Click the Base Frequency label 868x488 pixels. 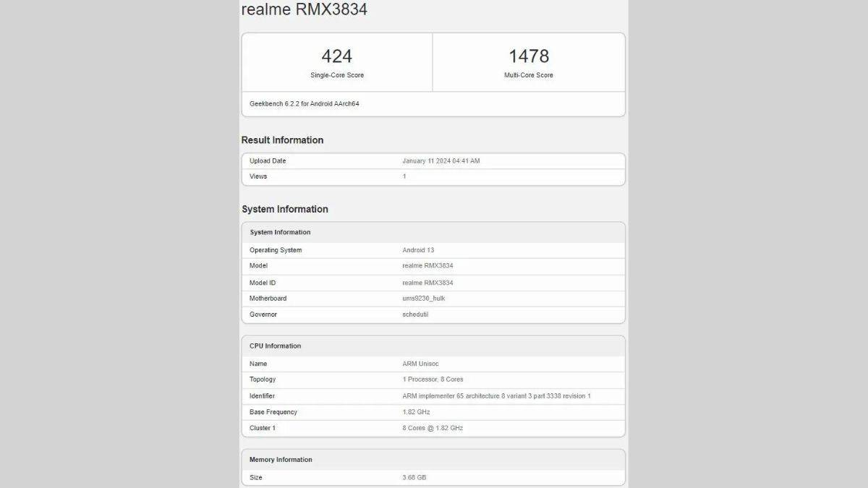point(273,412)
